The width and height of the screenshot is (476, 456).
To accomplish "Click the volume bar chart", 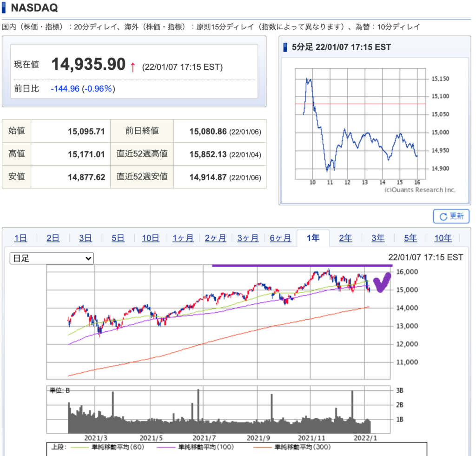I will coord(218,409).
